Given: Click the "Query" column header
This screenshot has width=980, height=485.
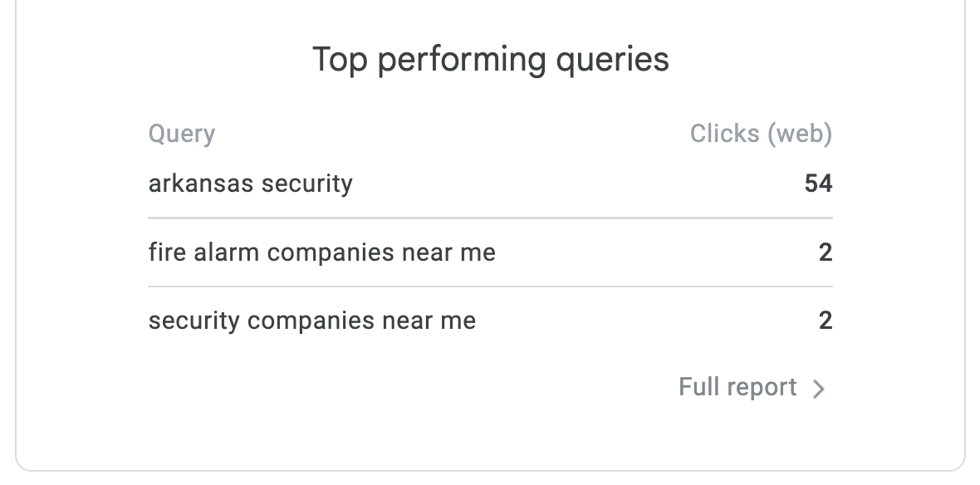Looking at the screenshot, I should click(181, 134).
